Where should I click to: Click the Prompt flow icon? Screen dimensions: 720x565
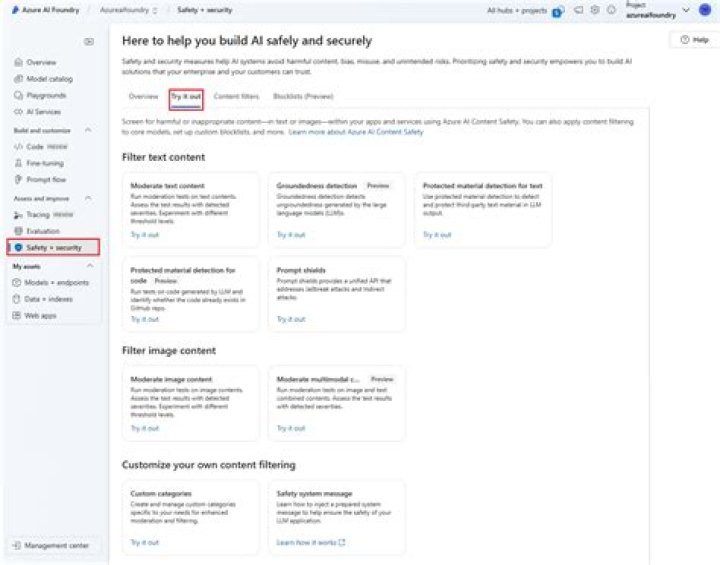tap(18, 179)
